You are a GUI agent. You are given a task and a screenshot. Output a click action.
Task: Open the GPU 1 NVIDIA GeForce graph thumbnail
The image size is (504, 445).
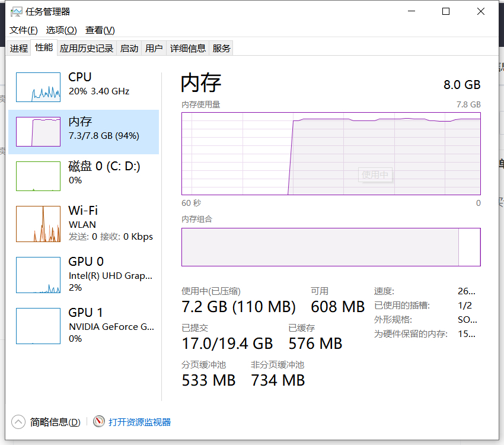[x=39, y=326]
